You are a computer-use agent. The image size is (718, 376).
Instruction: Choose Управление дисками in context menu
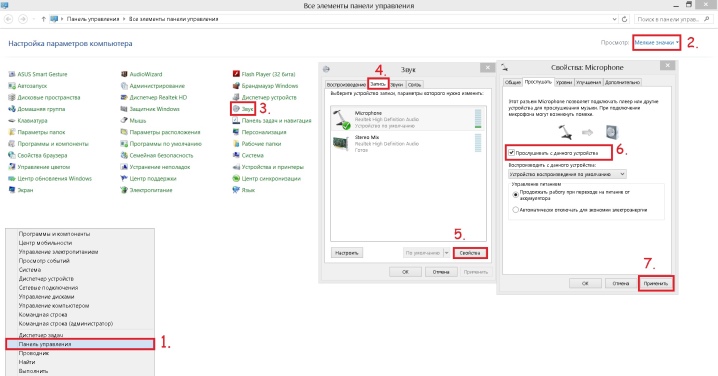[x=80, y=296]
